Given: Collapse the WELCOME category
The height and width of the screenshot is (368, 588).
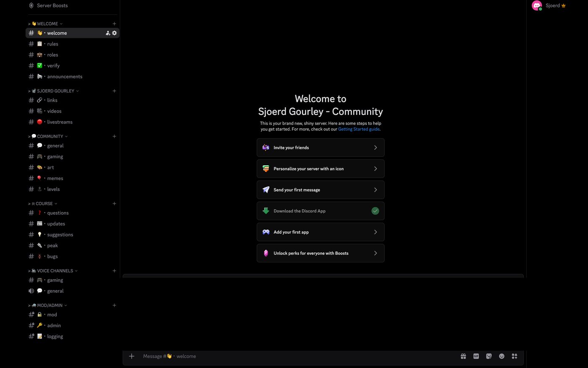Looking at the screenshot, I should (45, 24).
